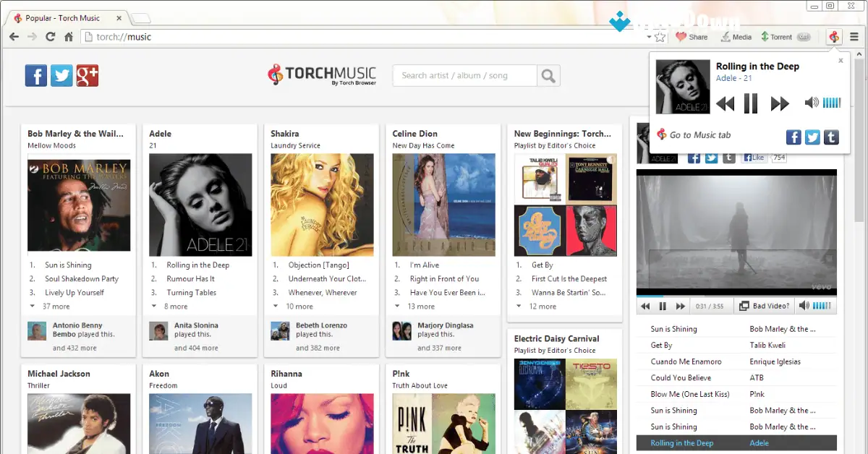Open the Torch Music note icon in toolbar
Image resolution: width=868 pixels, height=454 pixels.
point(833,36)
